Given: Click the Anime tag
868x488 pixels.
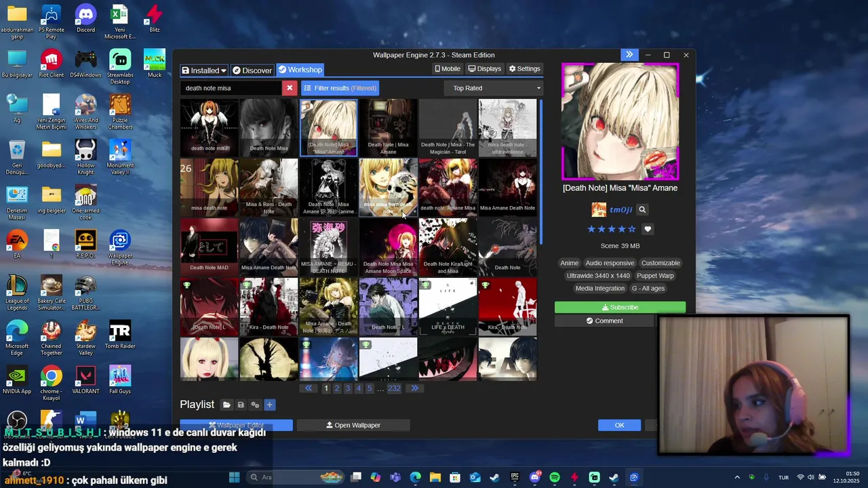Looking at the screenshot, I should click(569, 263).
